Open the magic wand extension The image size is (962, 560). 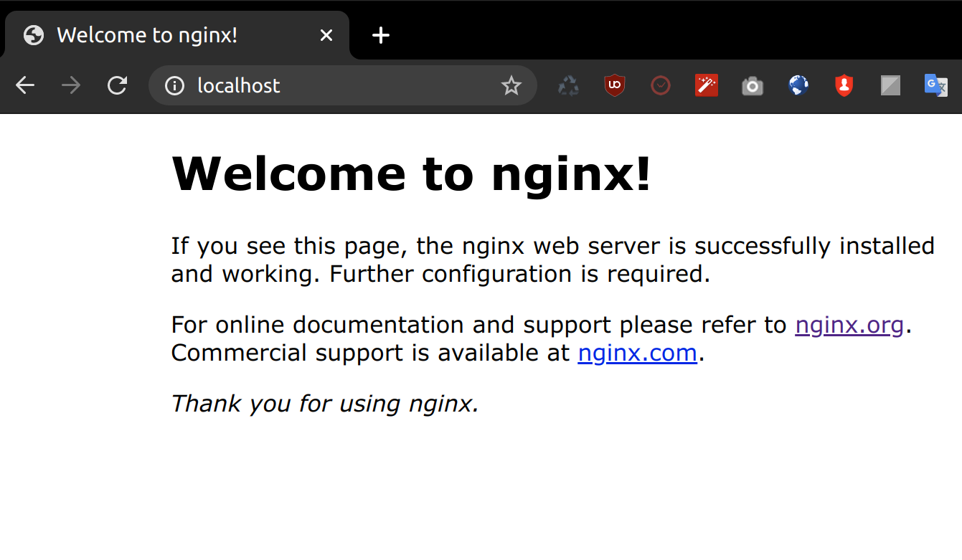pos(707,86)
